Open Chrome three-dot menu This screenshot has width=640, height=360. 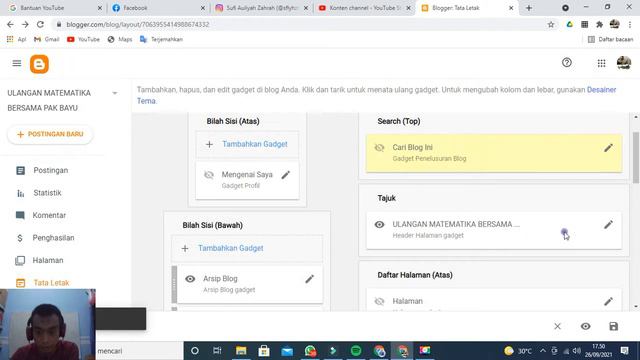click(x=630, y=24)
